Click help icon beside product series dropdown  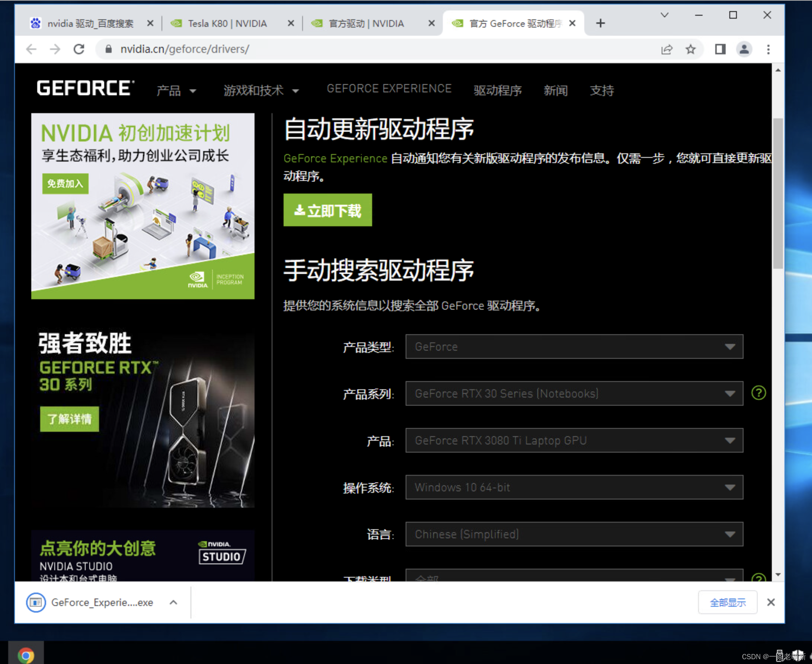tap(758, 393)
